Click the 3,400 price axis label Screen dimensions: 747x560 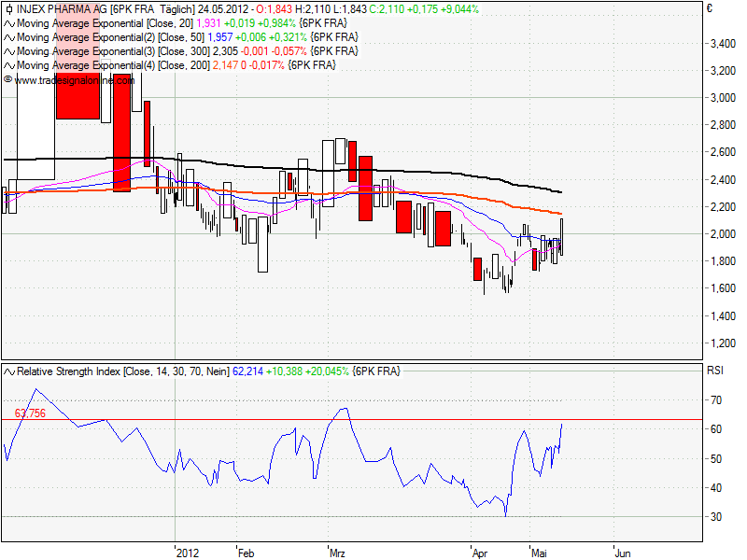[x=723, y=44]
